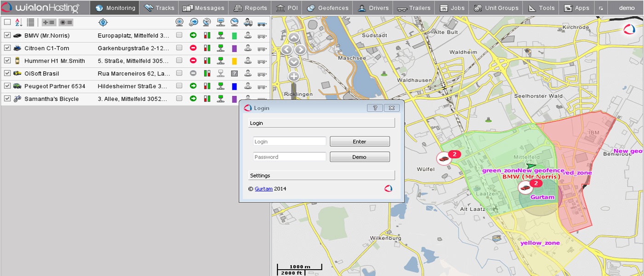Viewport: 644px width, 276px height.
Task: Go to the Messages tab
Action: click(203, 8)
